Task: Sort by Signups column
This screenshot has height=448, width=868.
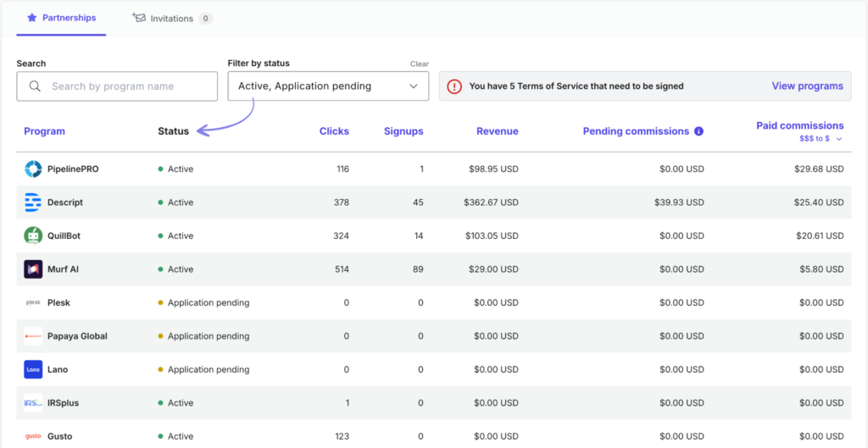Action: pyautogui.click(x=403, y=131)
